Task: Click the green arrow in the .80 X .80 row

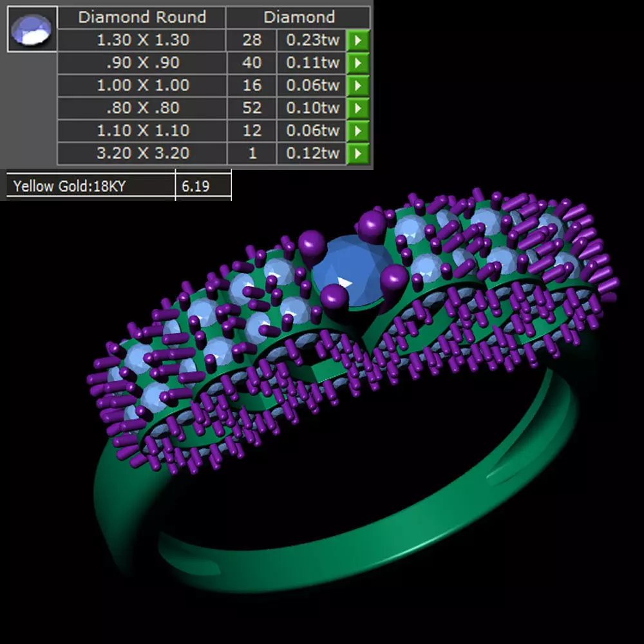Action: [357, 108]
